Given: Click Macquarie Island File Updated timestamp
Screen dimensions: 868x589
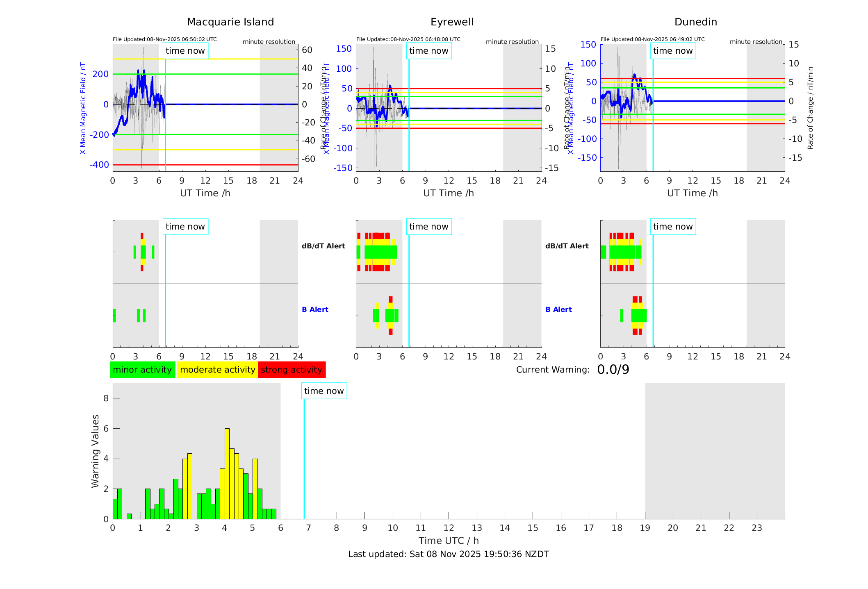Looking at the screenshot, I should pyautogui.click(x=165, y=39).
